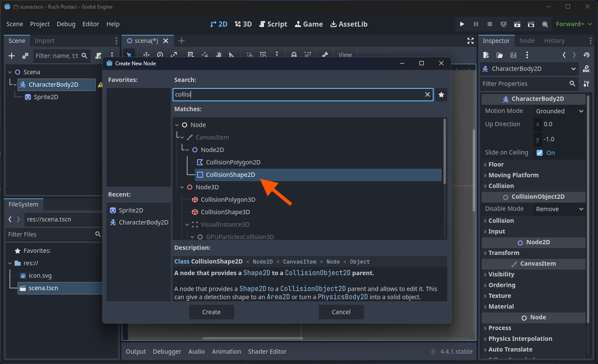Open the Output bottom panel
This screenshot has width=598, height=364.
[x=136, y=352]
